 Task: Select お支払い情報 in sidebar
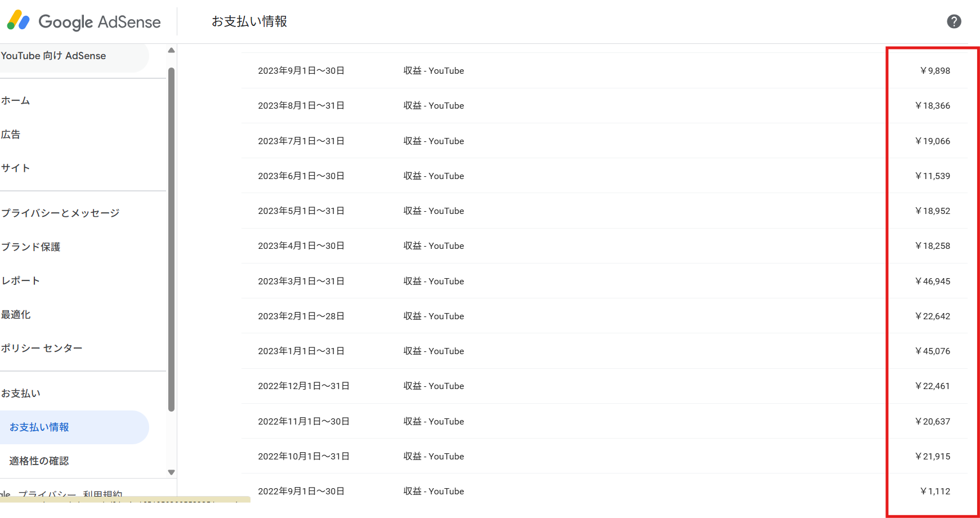pyautogui.click(x=39, y=427)
